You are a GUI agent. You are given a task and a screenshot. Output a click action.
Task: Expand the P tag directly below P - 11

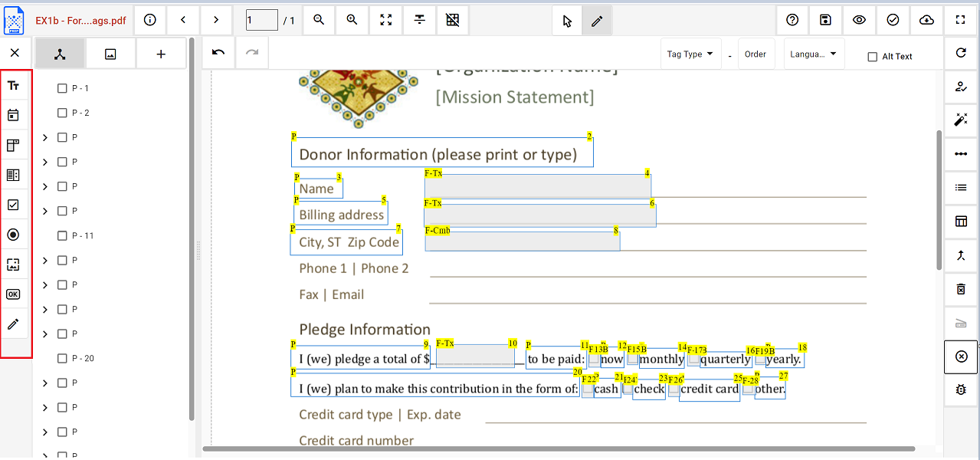coord(45,260)
